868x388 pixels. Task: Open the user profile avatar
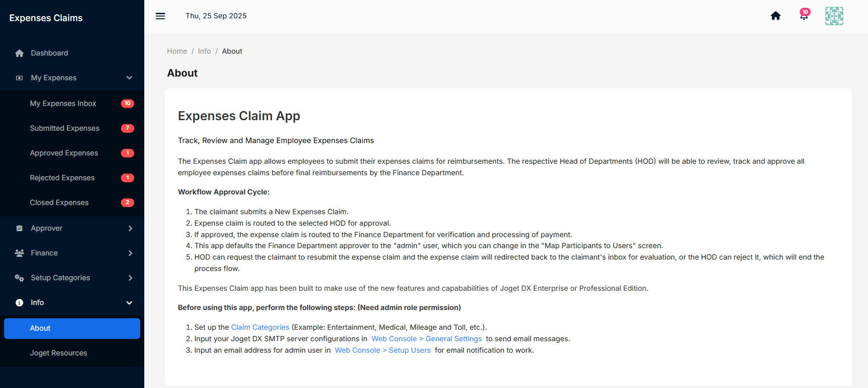pyautogui.click(x=834, y=16)
